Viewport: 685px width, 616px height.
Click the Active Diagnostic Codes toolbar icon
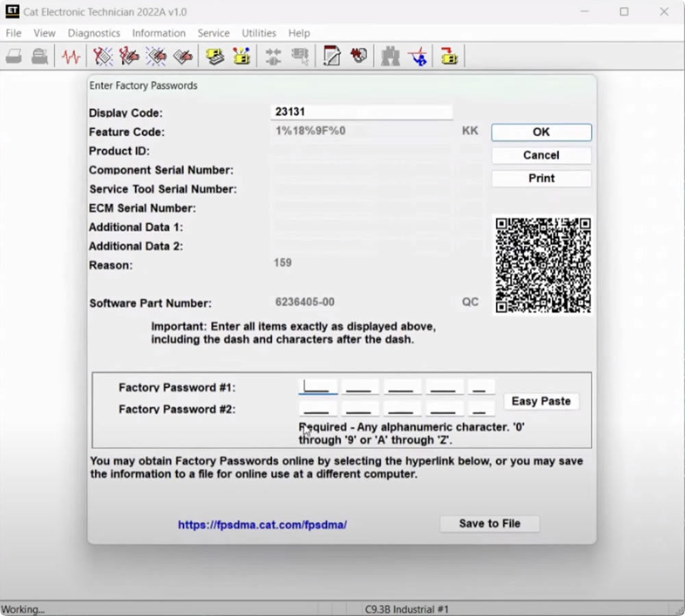point(103,56)
